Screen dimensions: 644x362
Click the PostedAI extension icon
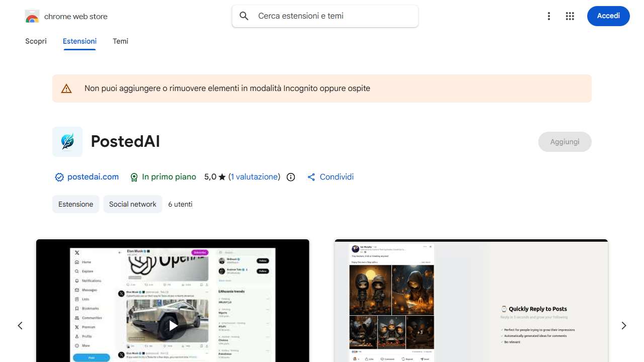[67, 141]
